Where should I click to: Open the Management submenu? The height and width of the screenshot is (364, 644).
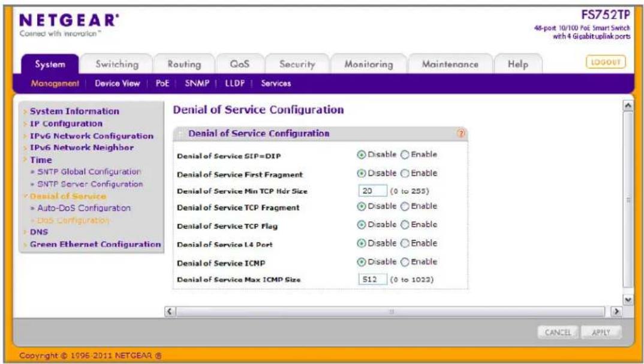[55, 83]
